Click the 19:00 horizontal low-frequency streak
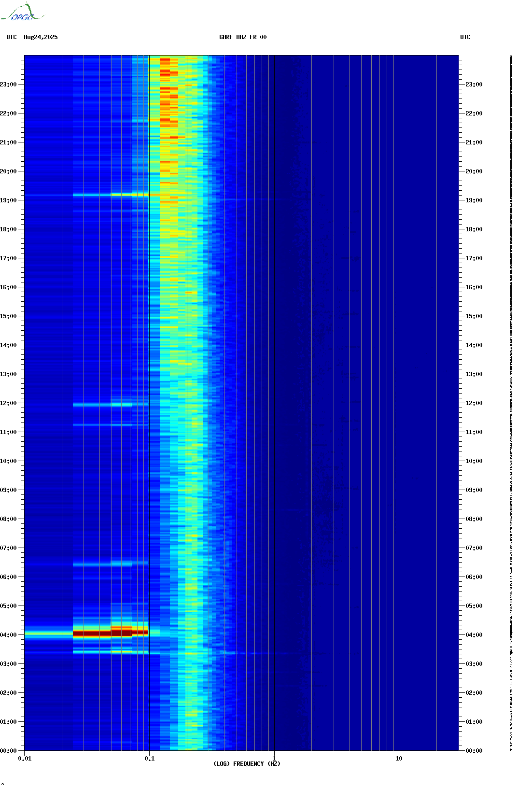 tap(111, 195)
